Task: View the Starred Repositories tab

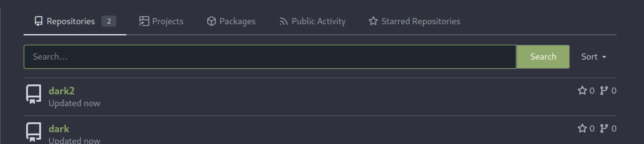Action: tap(420, 21)
